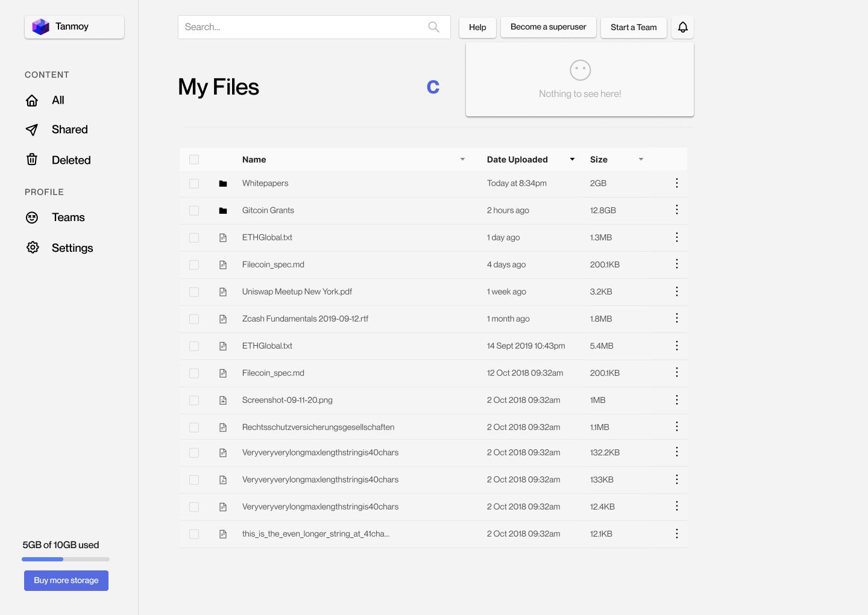Image resolution: width=868 pixels, height=615 pixels.
Task: Click the Shared send icon
Action: click(x=32, y=130)
